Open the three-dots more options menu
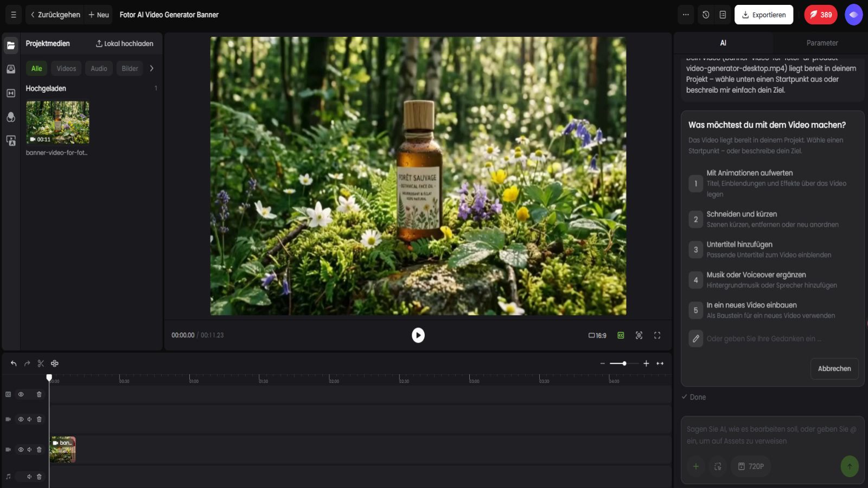The width and height of the screenshot is (868, 488). coord(686,15)
